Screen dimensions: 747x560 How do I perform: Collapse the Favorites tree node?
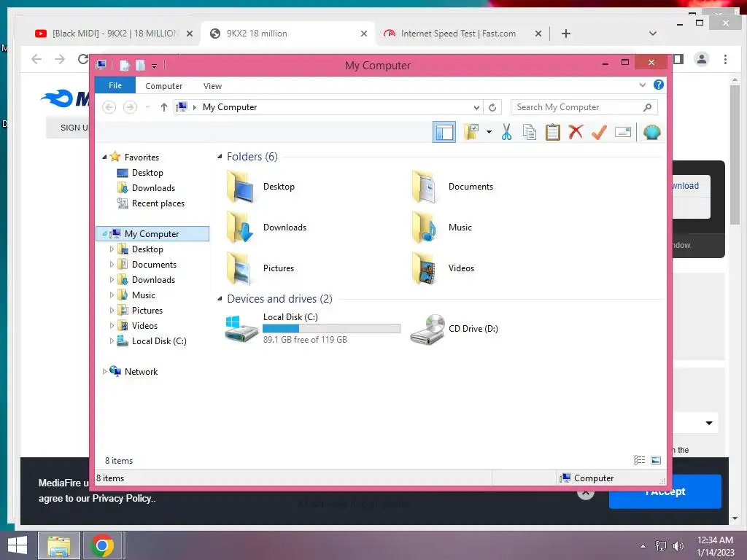104,157
